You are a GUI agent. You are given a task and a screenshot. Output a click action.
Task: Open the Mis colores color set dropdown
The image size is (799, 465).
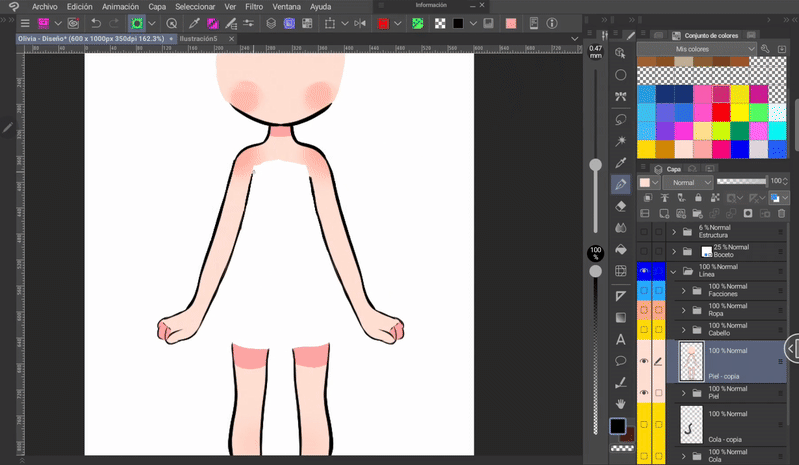697,48
